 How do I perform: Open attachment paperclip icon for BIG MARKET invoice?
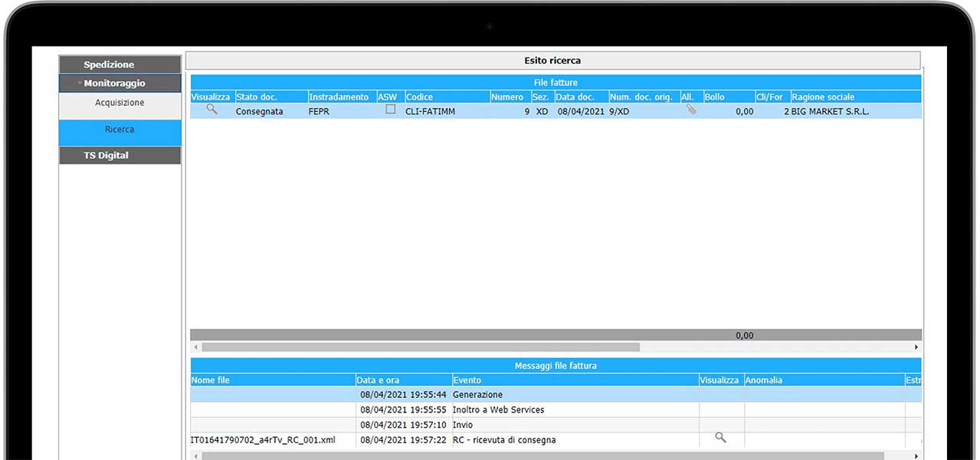[x=691, y=110]
